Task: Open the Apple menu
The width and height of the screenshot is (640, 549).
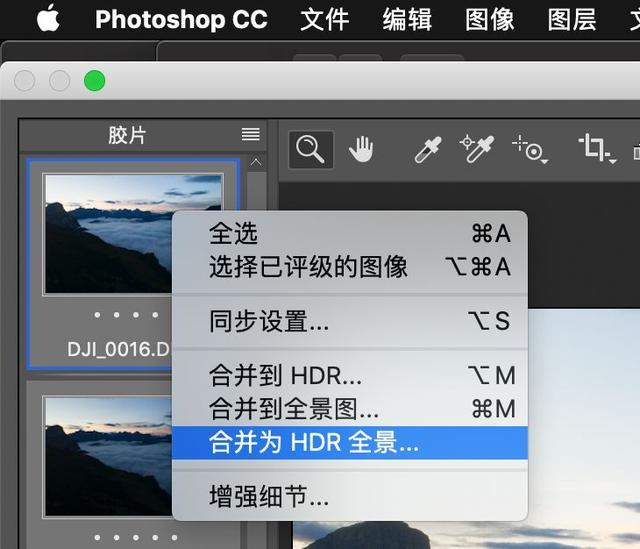Action: point(48,18)
